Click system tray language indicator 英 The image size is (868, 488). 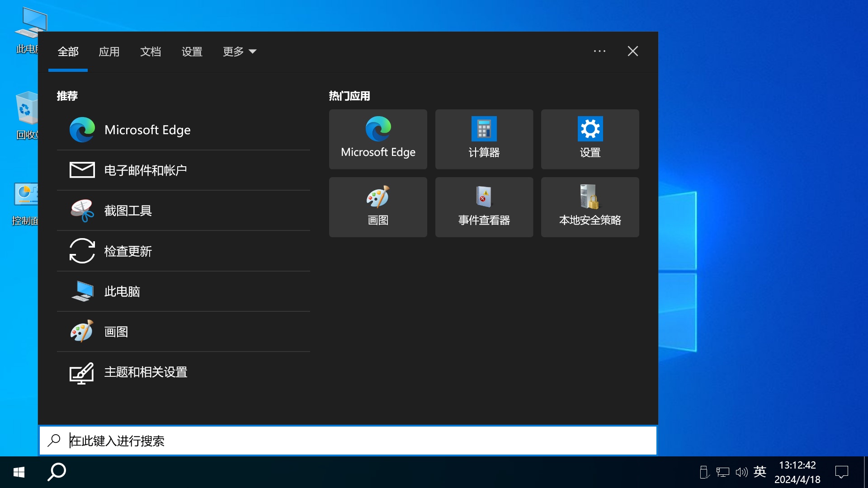click(760, 472)
